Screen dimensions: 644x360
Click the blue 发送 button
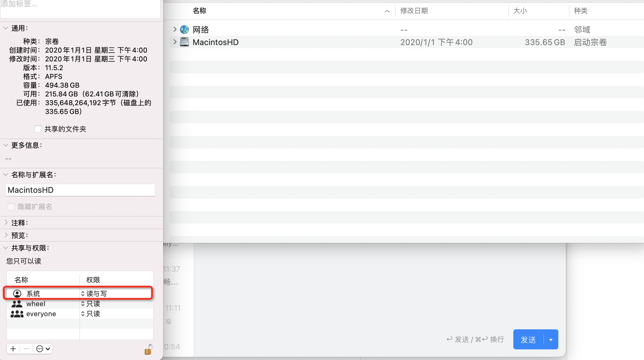point(528,340)
